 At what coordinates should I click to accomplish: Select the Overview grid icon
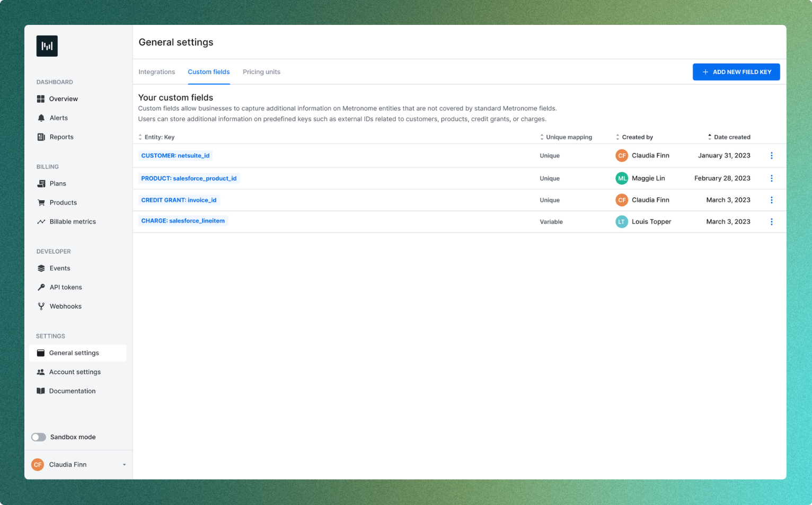(41, 99)
